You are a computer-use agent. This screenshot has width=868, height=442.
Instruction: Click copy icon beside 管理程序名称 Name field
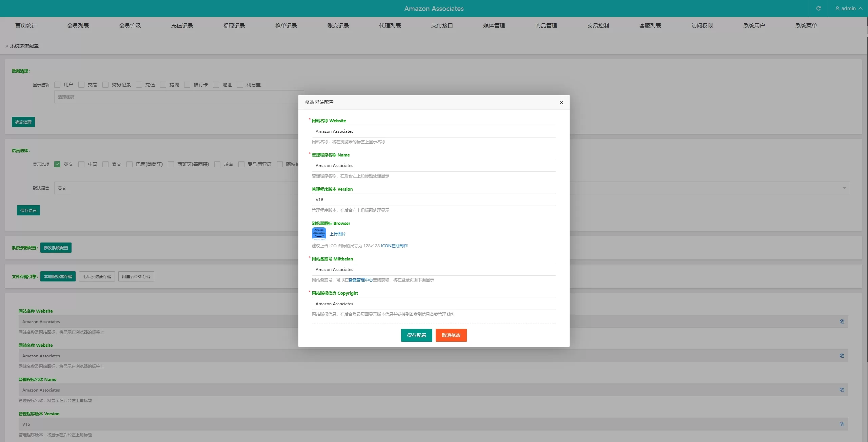(842, 390)
